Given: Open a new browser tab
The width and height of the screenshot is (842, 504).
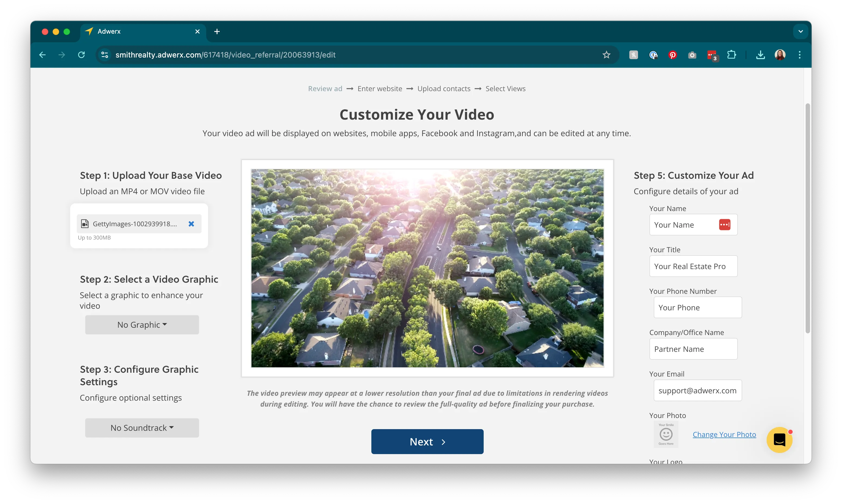Looking at the screenshot, I should pyautogui.click(x=217, y=31).
